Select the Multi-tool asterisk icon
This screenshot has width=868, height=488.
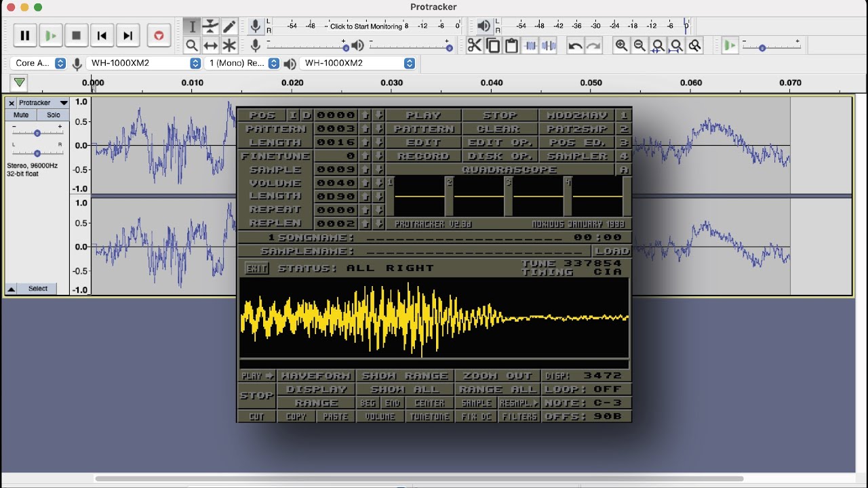(x=229, y=45)
